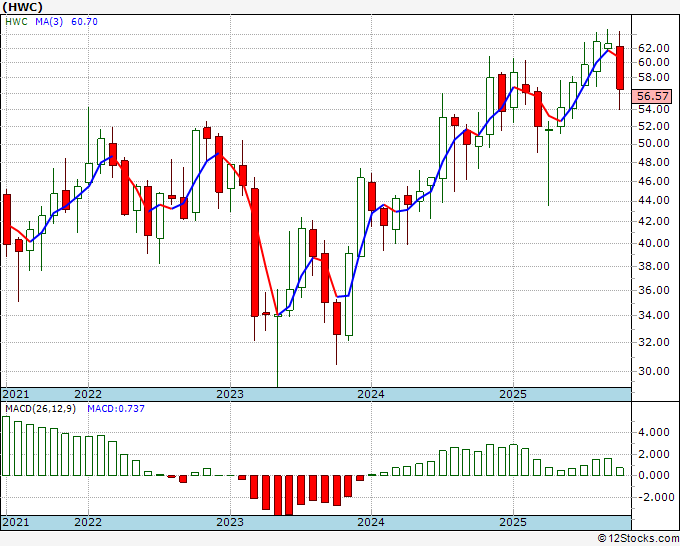
Task: Click "2025" on the MACD panel time axis
Action: point(513,522)
